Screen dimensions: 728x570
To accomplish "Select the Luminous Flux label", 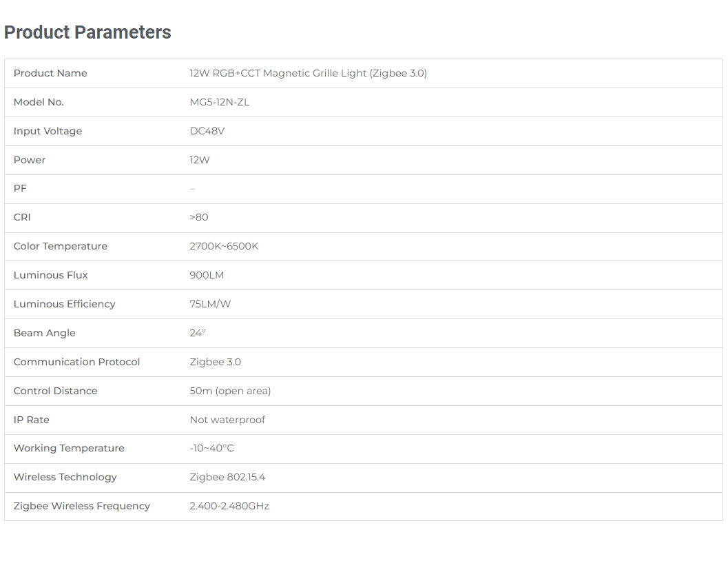I will [50, 275].
